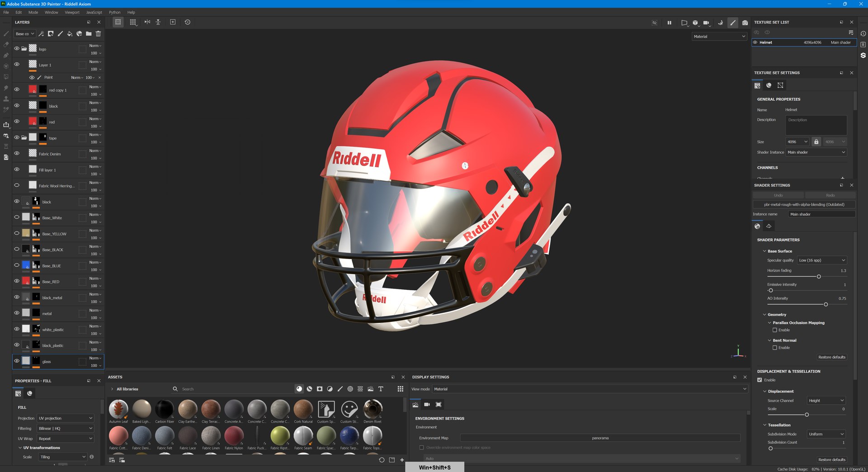Click the pbr-metal-rough shader name button
Viewport: 868px width, 472px height.
pyautogui.click(x=804, y=204)
